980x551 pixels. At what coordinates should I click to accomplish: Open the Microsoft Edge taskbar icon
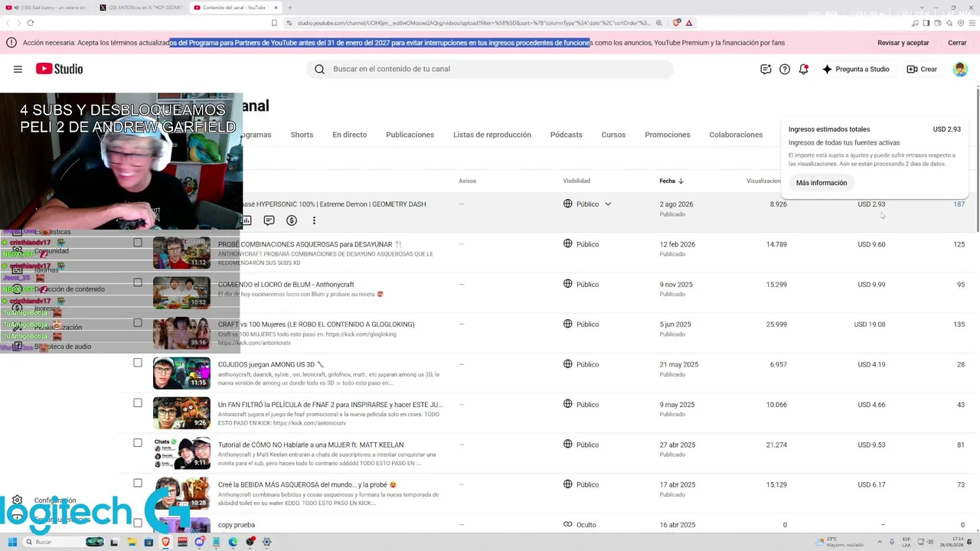point(233,542)
